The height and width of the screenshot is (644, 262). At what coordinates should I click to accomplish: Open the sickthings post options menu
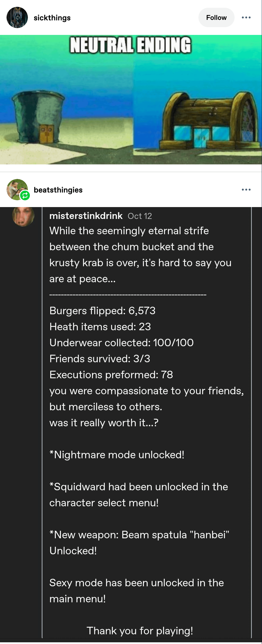click(x=246, y=17)
